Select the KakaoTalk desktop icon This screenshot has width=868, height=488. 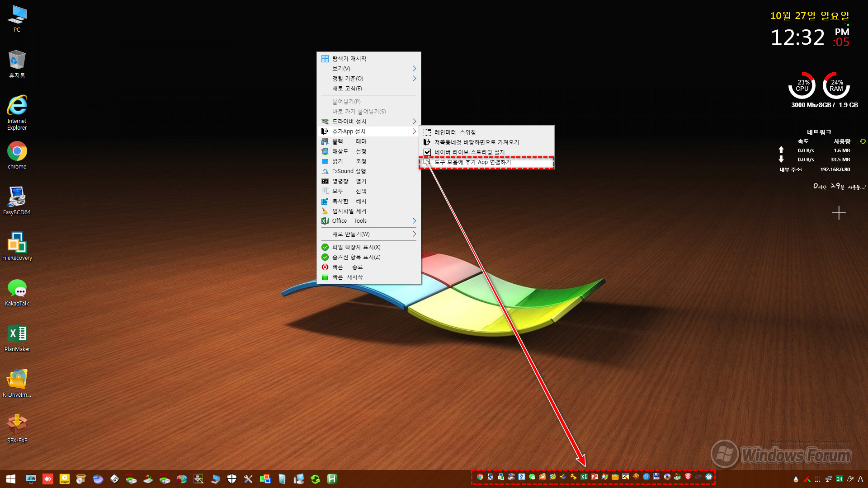17,292
